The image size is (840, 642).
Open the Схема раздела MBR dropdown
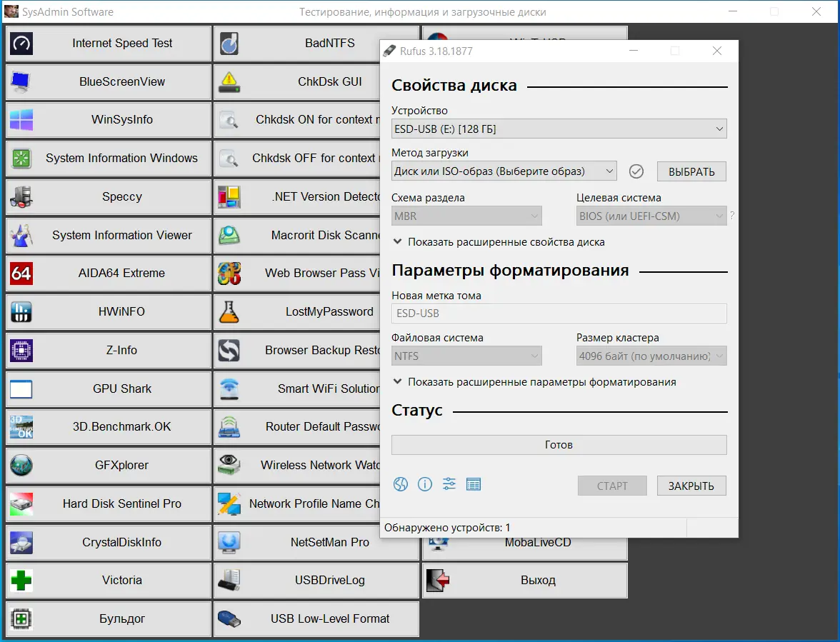(x=466, y=216)
